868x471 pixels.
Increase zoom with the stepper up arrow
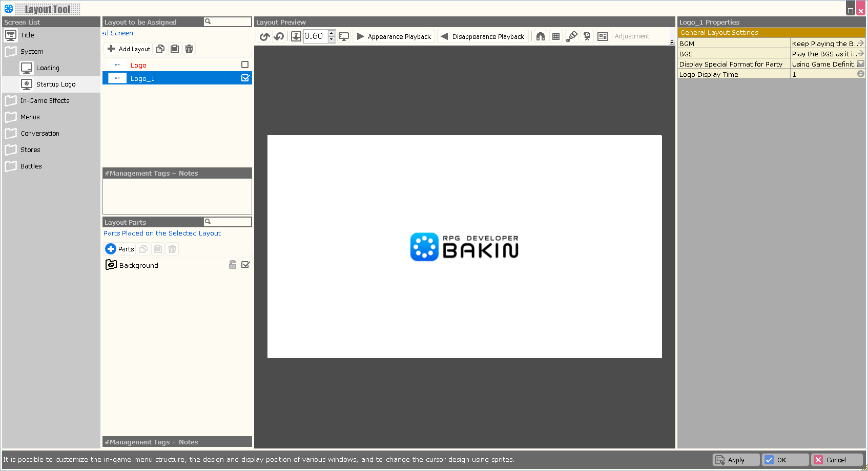click(332, 33)
